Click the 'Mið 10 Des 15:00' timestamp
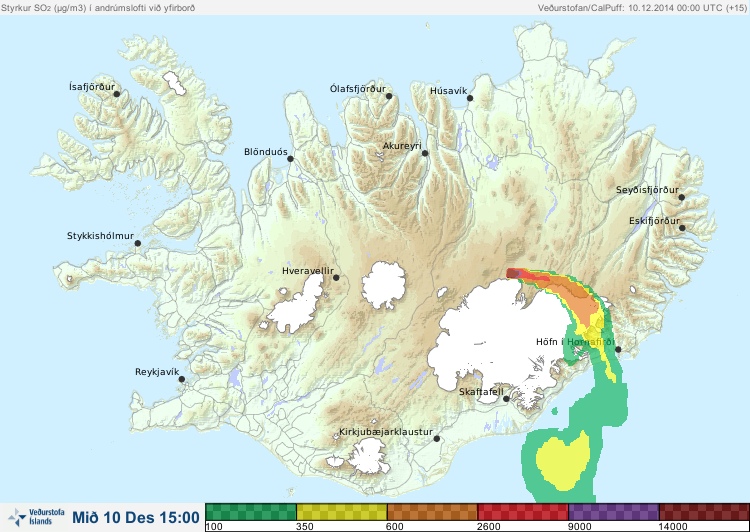The height and width of the screenshot is (532, 750). [136, 518]
